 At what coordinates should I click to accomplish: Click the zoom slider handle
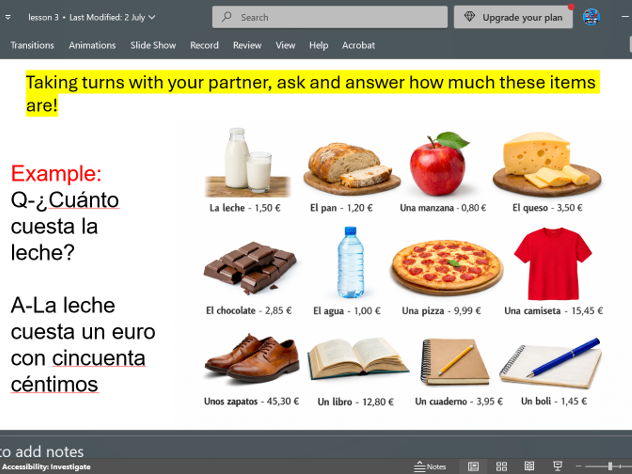(x=610, y=467)
